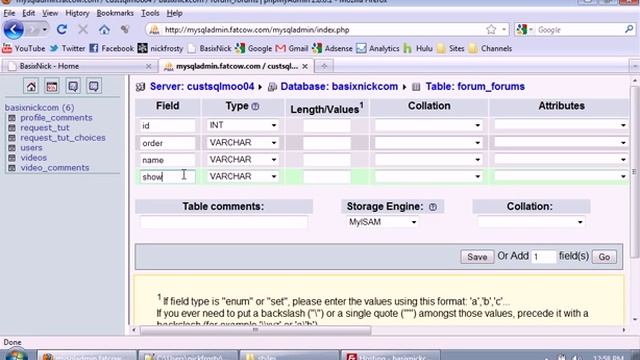Open YouTube bookmark
Viewport: 640px width, 360px height.
[x=24, y=48]
